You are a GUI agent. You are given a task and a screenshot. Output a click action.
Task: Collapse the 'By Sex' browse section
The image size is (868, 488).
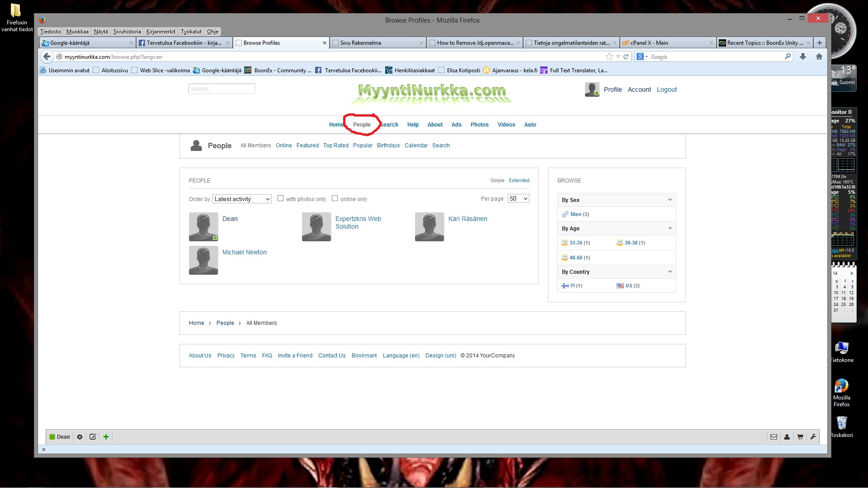pyautogui.click(x=670, y=200)
